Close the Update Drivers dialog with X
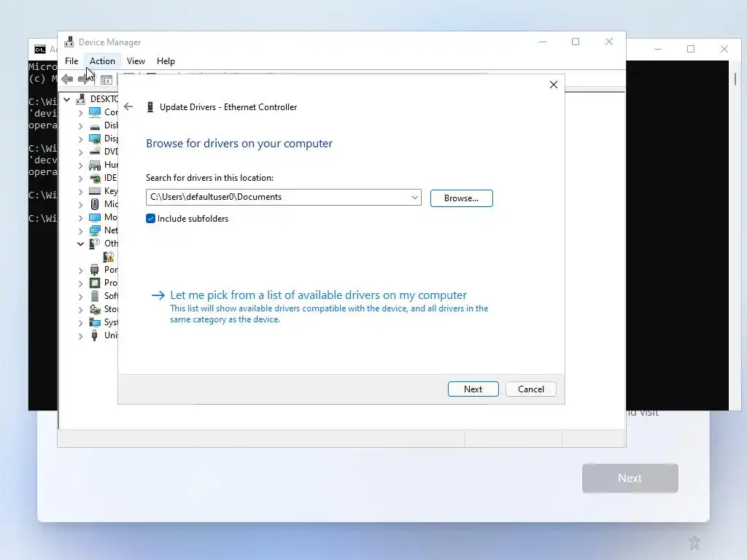The height and width of the screenshot is (560, 747). pyautogui.click(x=553, y=85)
